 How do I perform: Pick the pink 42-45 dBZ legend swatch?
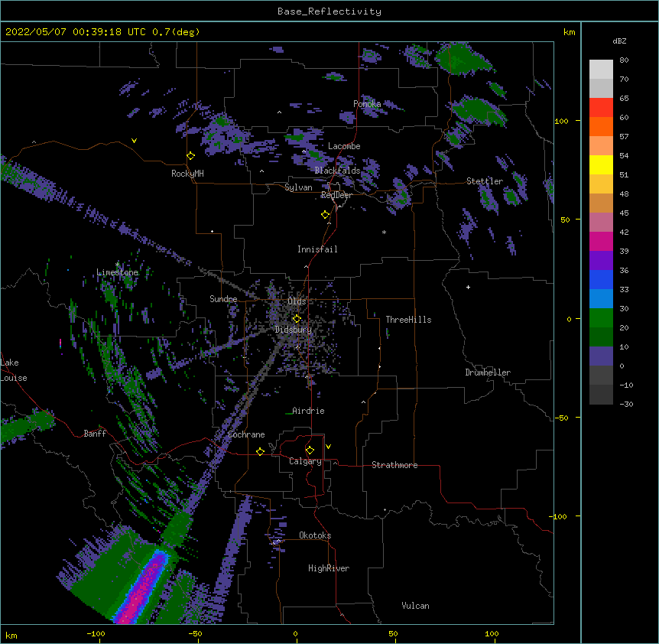click(601, 223)
